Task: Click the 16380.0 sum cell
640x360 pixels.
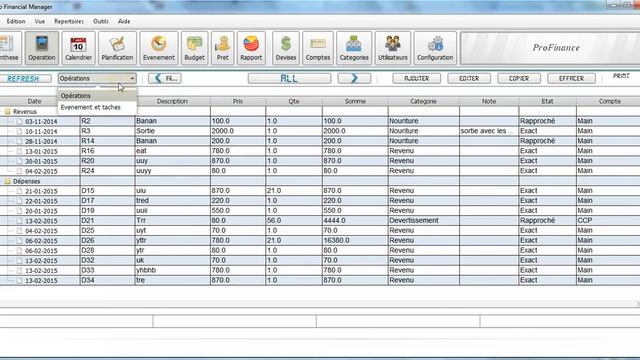Action: (355, 240)
